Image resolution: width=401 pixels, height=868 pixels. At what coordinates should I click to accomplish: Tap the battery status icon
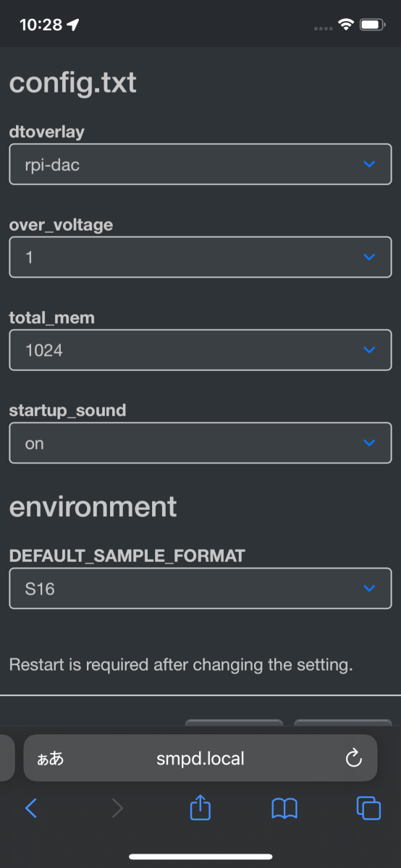pos(372,25)
